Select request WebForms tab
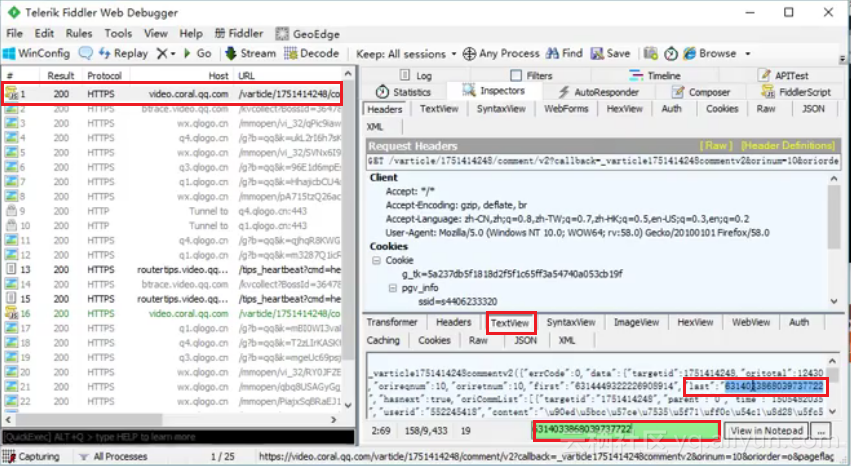Screen dimensions: 851x466 click(566, 109)
